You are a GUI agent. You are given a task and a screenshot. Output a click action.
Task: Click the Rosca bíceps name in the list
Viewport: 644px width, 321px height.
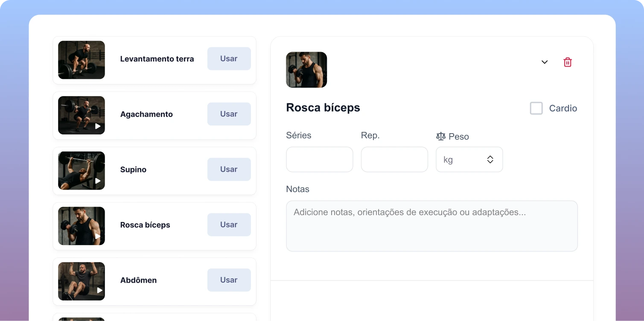coord(145,225)
